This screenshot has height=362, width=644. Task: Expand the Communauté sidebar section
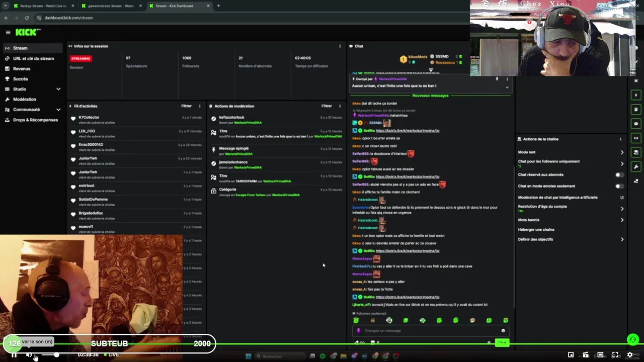58,110
